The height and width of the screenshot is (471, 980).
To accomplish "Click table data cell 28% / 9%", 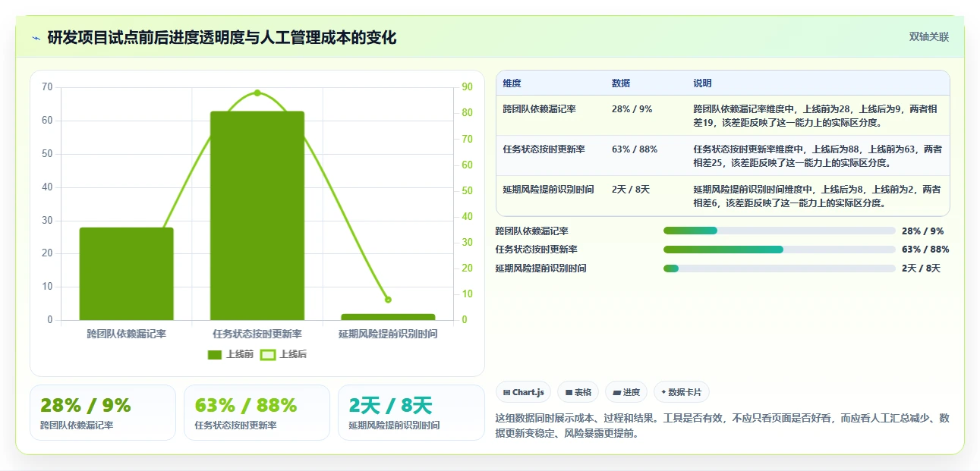I will [x=632, y=109].
